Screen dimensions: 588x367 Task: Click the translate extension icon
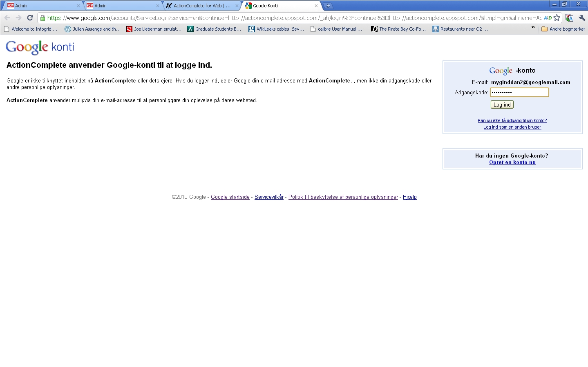click(x=569, y=18)
